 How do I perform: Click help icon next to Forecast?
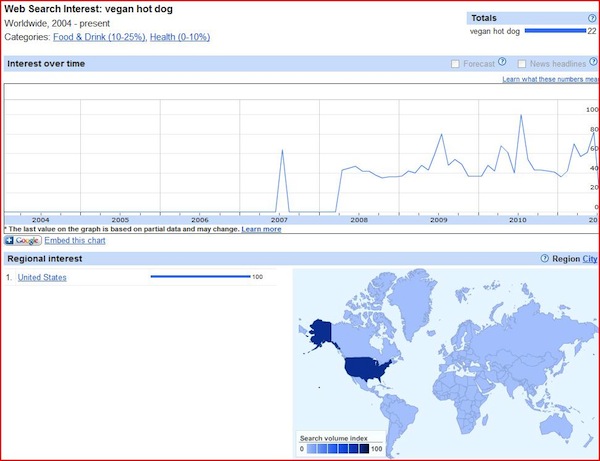502,63
